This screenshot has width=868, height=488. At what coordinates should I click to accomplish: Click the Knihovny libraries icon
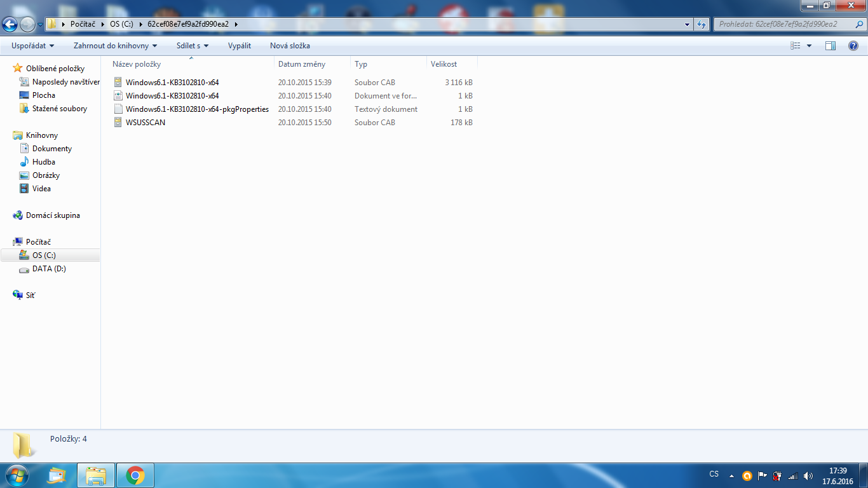click(x=18, y=135)
